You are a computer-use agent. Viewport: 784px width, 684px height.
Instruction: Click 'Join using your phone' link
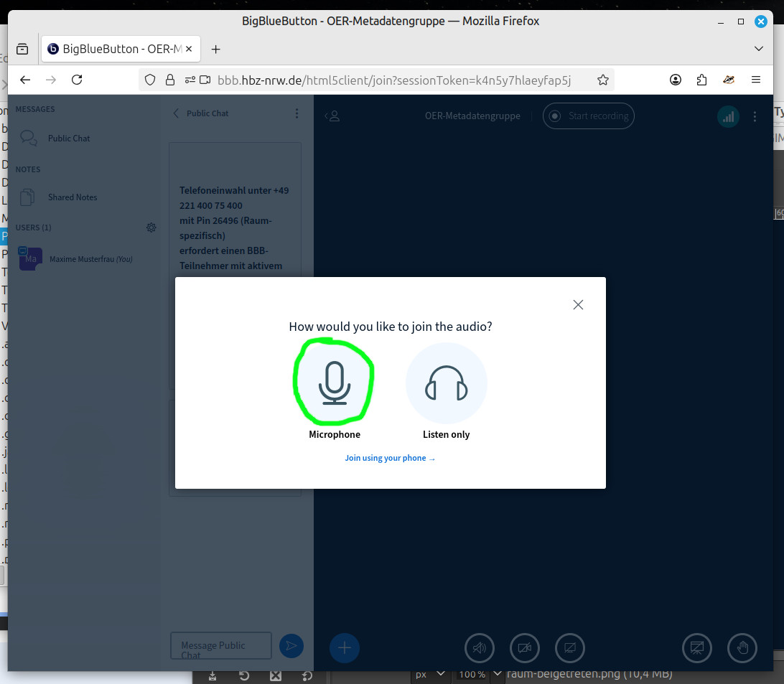(390, 458)
